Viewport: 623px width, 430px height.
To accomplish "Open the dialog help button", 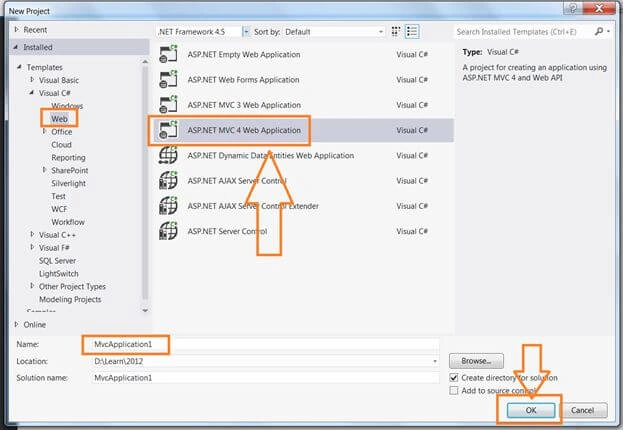I will click(572, 8).
